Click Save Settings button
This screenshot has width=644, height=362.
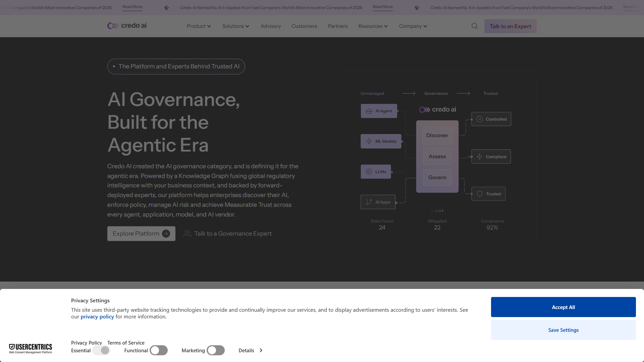pos(563,330)
